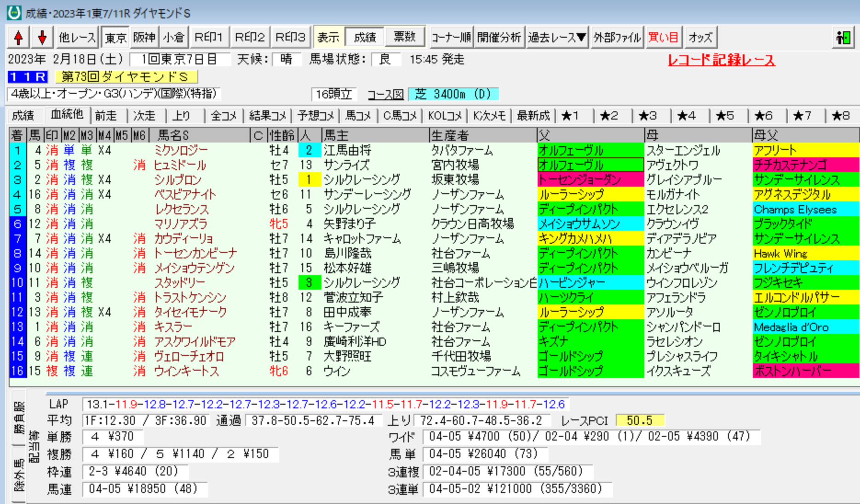Switch to the K次メモ tab

click(x=490, y=115)
